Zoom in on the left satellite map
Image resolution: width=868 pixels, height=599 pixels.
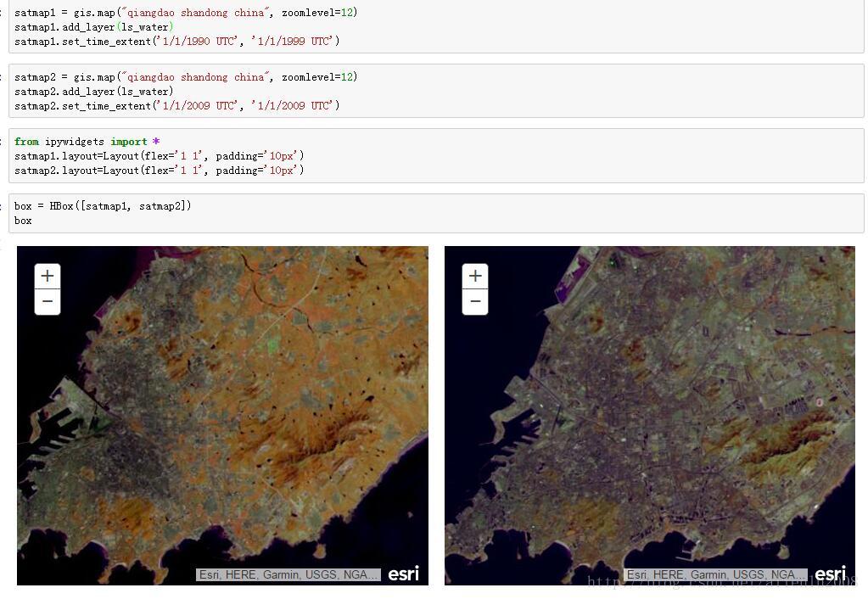pyautogui.click(x=48, y=276)
